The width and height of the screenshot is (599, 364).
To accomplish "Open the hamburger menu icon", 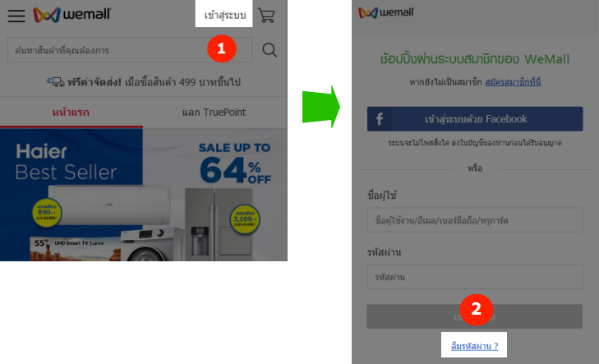I will [16, 16].
